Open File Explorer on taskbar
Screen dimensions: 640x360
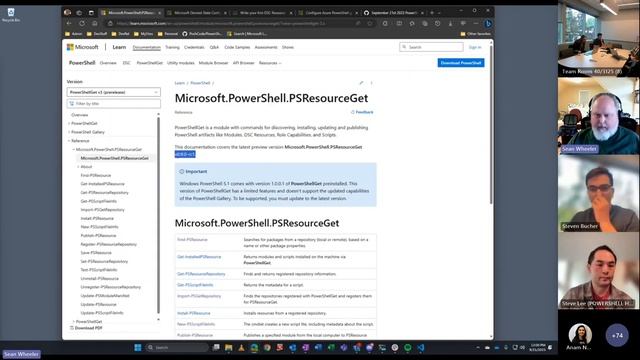[x=229, y=348]
